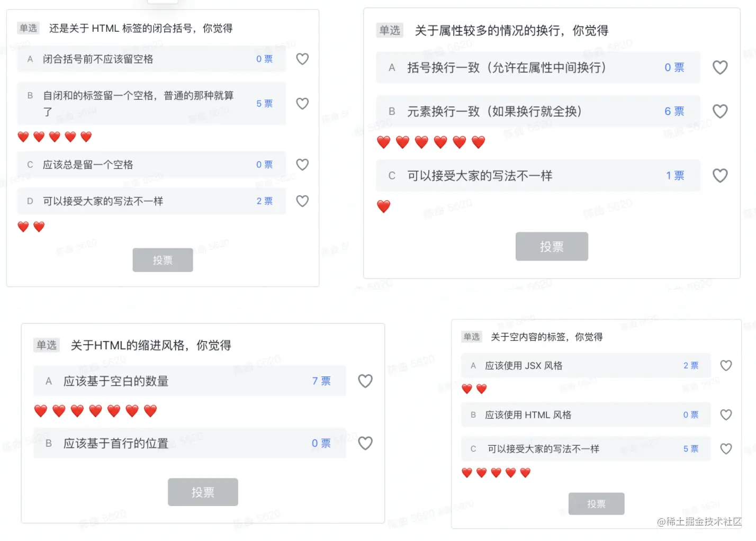Click the 7 票 vote count
The height and width of the screenshot is (541, 756).
coord(321,381)
